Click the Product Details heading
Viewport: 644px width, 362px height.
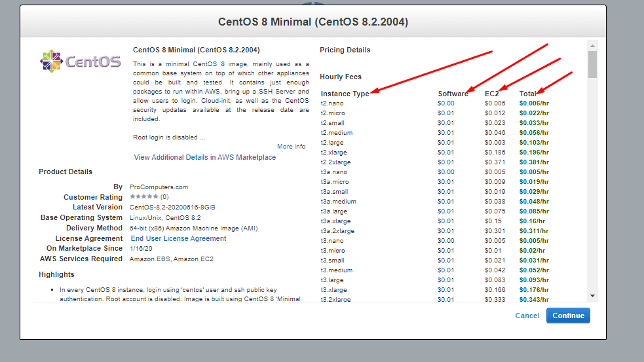point(66,172)
